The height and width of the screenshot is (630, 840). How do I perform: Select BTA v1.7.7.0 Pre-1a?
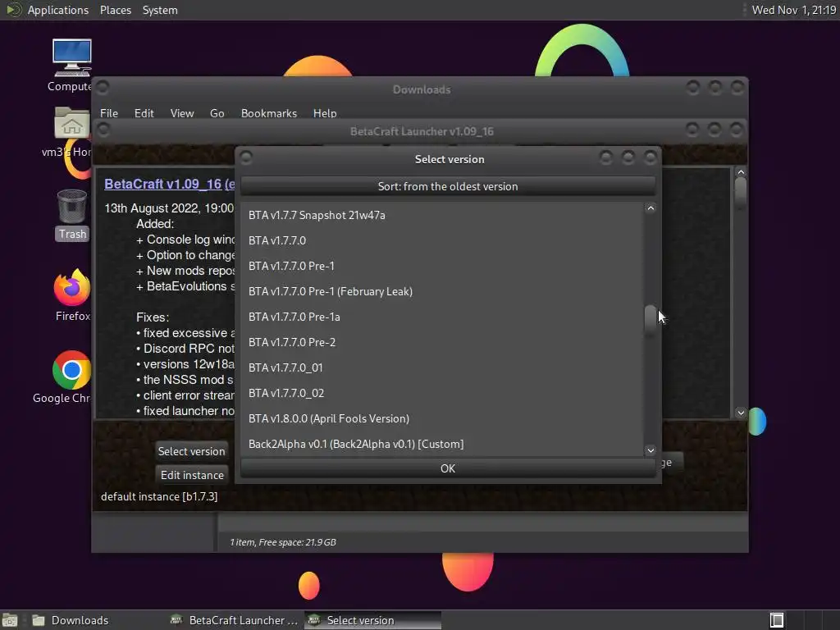click(441, 317)
